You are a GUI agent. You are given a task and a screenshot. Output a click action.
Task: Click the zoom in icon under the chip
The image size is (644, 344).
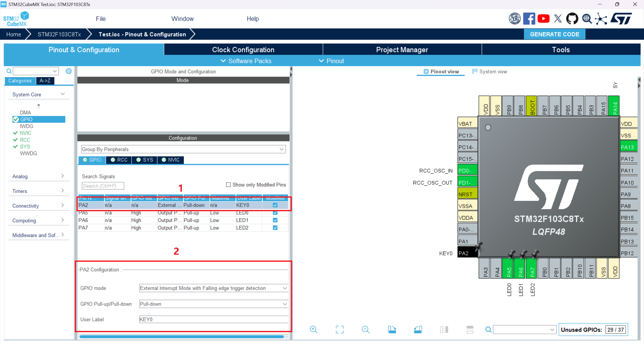[313, 329]
